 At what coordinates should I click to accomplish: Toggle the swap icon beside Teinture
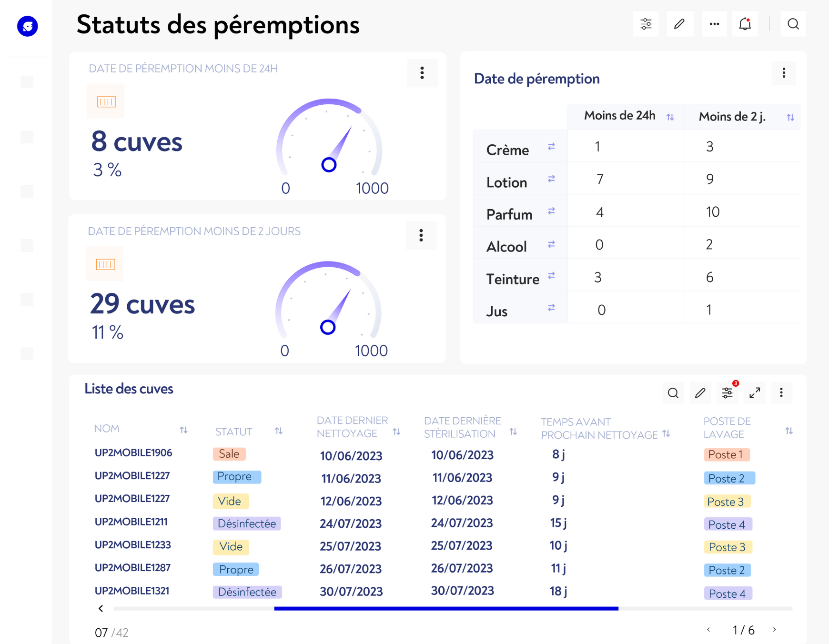(x=551, y=276)
